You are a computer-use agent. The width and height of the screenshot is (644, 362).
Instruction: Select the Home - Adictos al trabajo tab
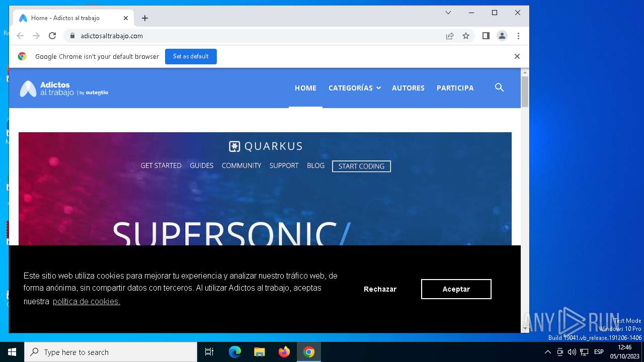pos(74,18)
